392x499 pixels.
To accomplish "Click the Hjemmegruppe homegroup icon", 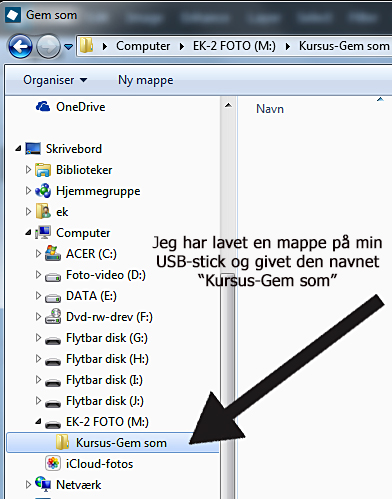I will click(43, 191).
